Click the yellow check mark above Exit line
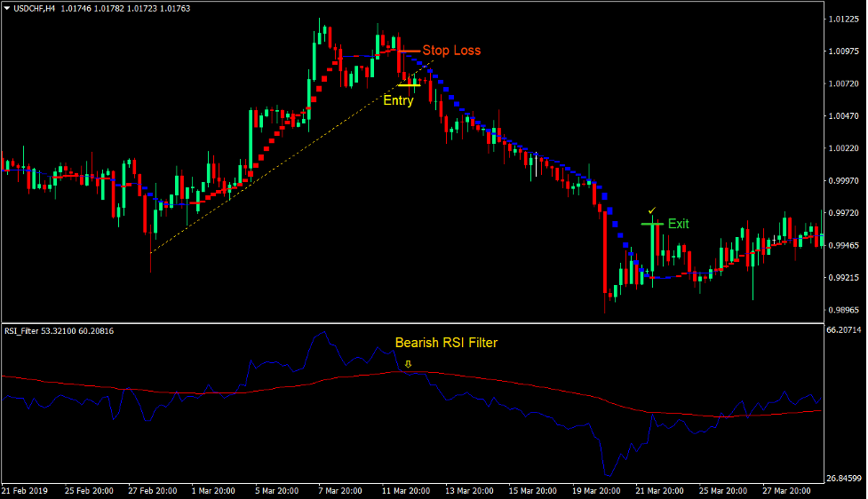868x499 pixels. (x=652, y=210)
